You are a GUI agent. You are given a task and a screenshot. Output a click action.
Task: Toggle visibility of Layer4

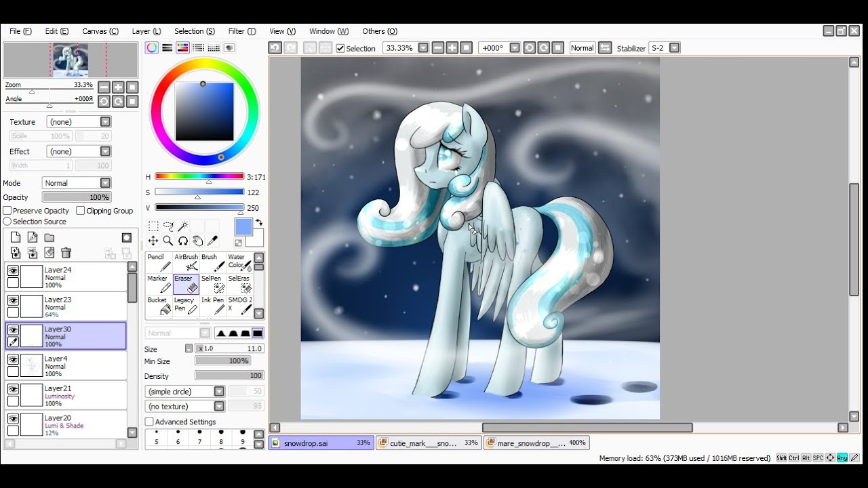tap(13, 359)
